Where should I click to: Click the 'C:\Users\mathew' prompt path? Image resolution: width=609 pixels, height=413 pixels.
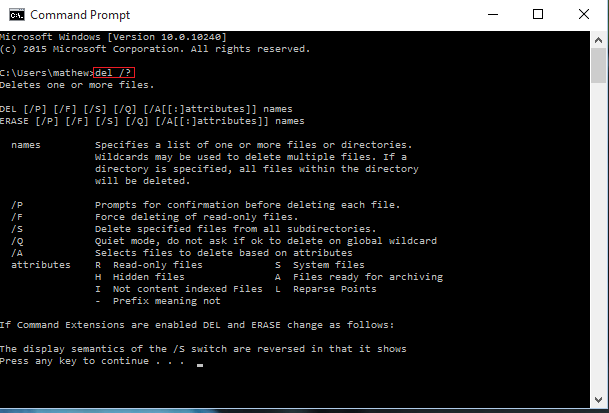coord(45,73)
